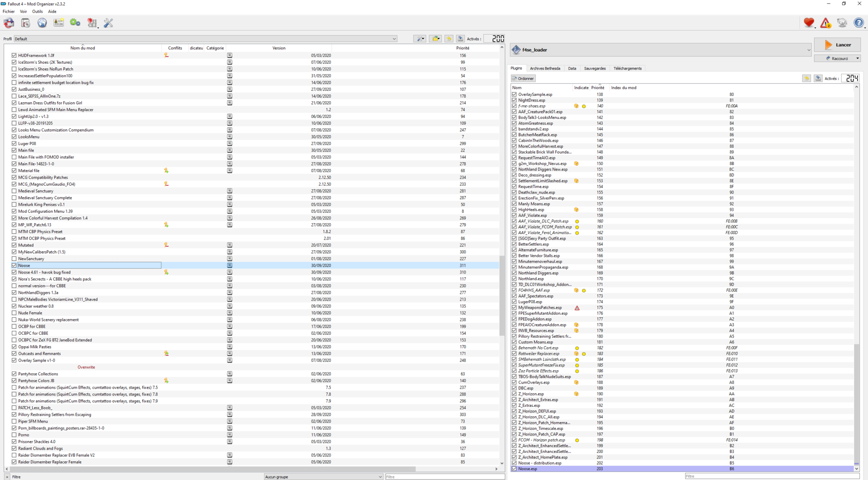Expand the filter panel arrow at bottom-left
This screenshot has width=868, height=480.
pyautogui.click(x=7, y=477)
